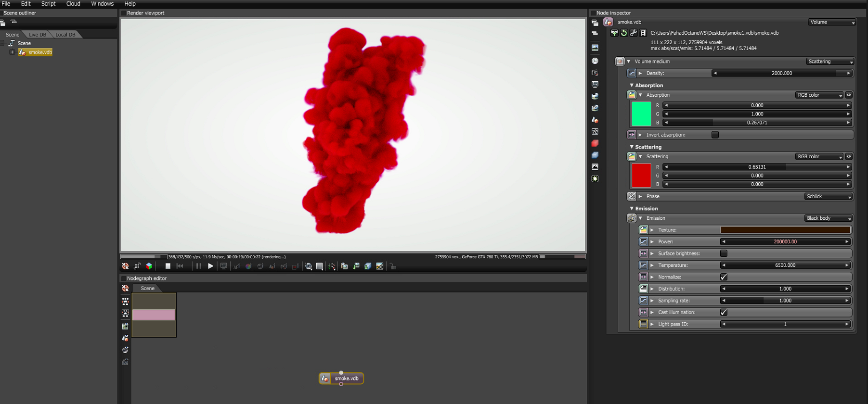Toggle the eye icon on Scattering row
868x404 pixels.
pos(849,156)
